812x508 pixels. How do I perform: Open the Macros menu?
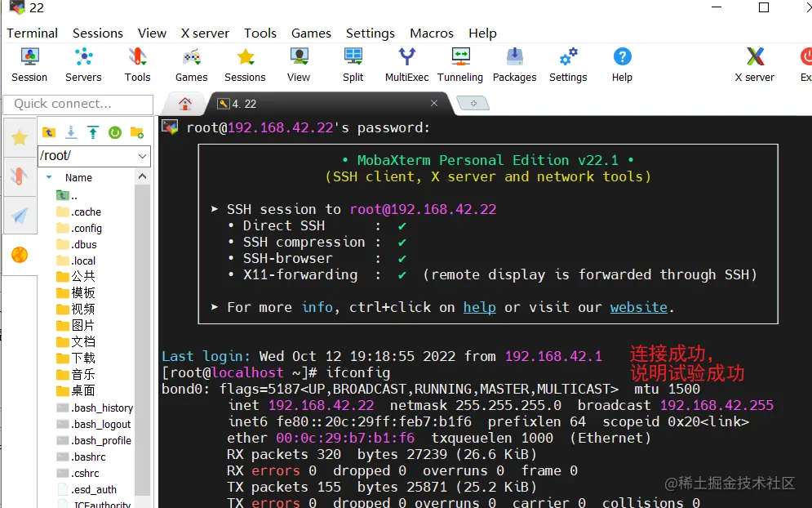[x=432, y=33]
